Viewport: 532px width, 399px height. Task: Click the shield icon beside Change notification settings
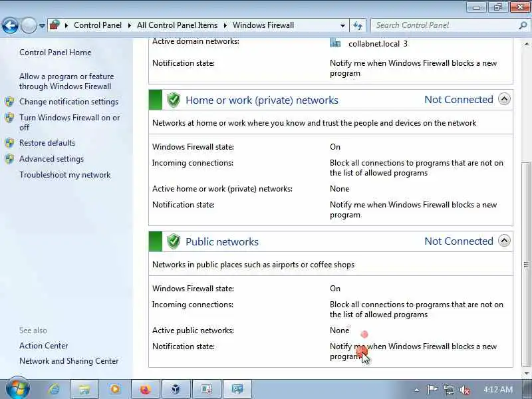point(9,102)
